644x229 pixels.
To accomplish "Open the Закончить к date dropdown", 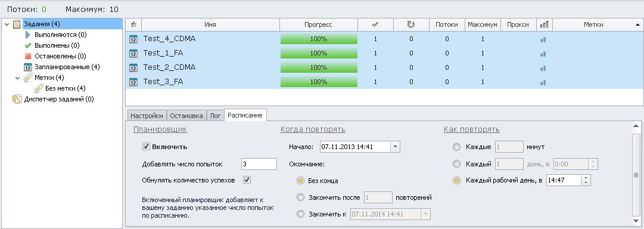I will point(425,214).
